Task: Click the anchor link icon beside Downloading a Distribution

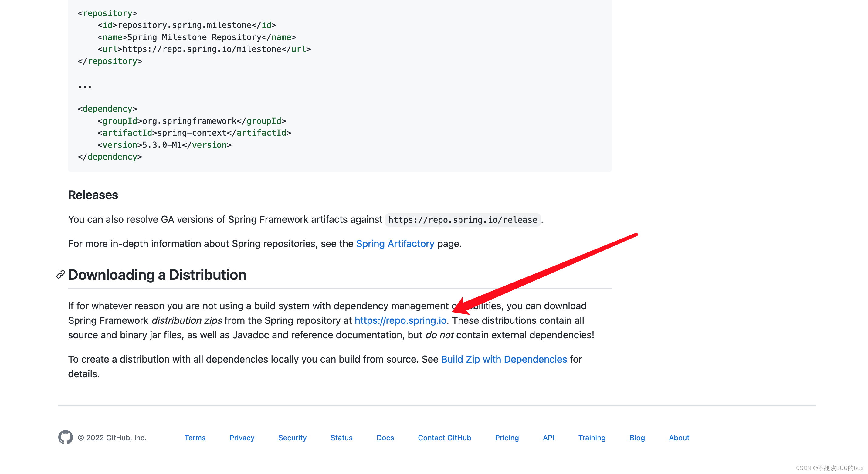Action: click(61, 275)
